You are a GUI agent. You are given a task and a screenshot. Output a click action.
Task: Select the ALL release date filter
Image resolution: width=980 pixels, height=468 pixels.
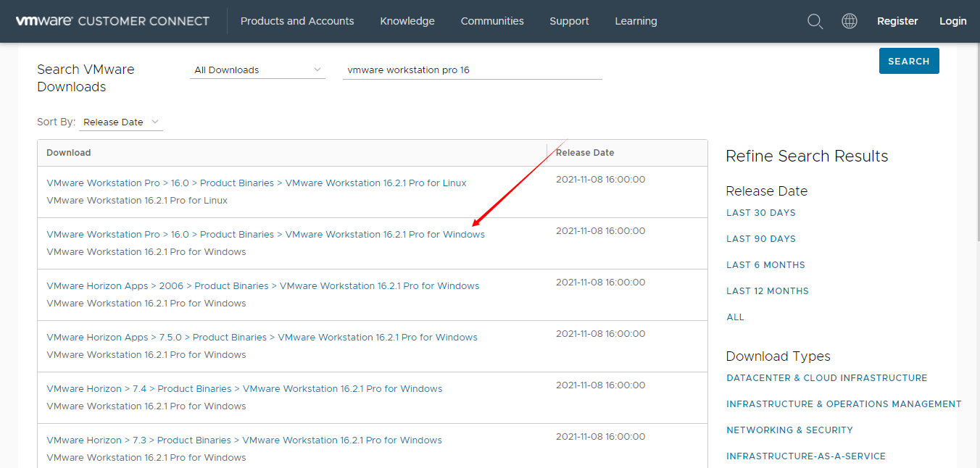735,317
